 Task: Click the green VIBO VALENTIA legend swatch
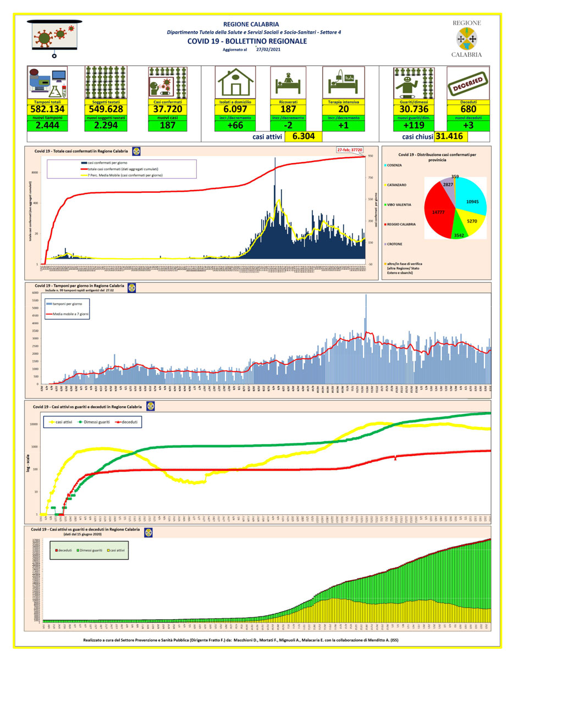[385, 205]
